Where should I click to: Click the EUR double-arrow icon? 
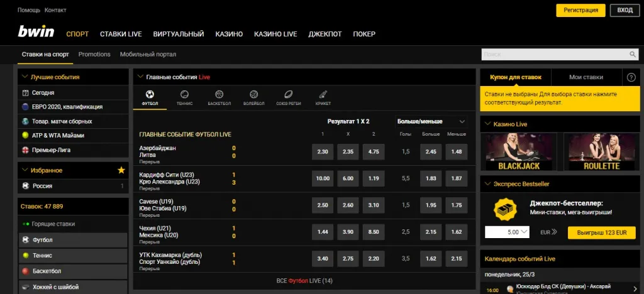point(555,232)
